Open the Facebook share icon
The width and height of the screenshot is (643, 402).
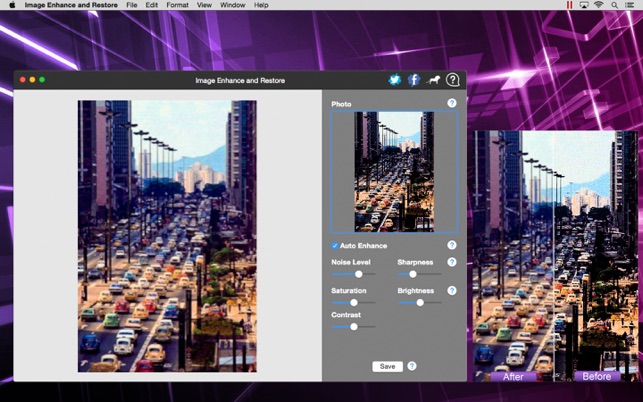point(414,80)
